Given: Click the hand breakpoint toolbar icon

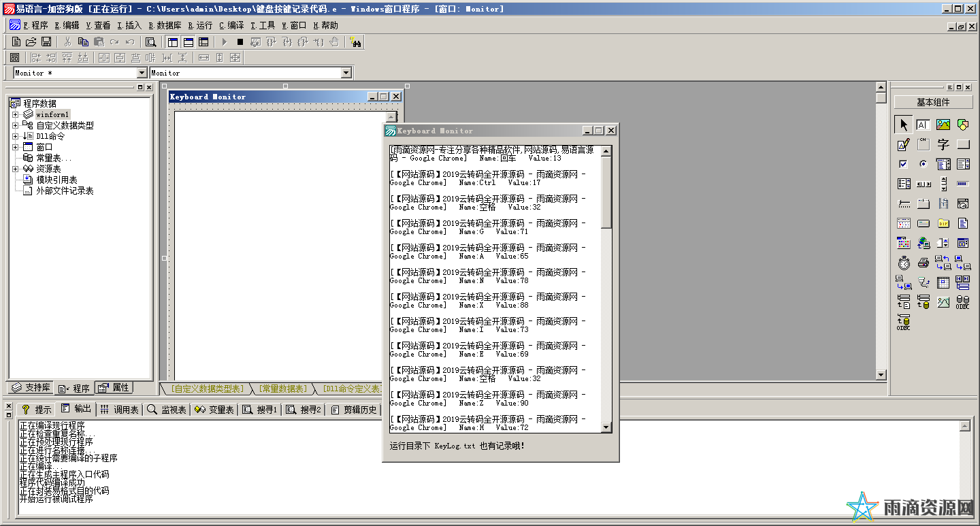Looking at the screenshot, I should coord(334,42).
